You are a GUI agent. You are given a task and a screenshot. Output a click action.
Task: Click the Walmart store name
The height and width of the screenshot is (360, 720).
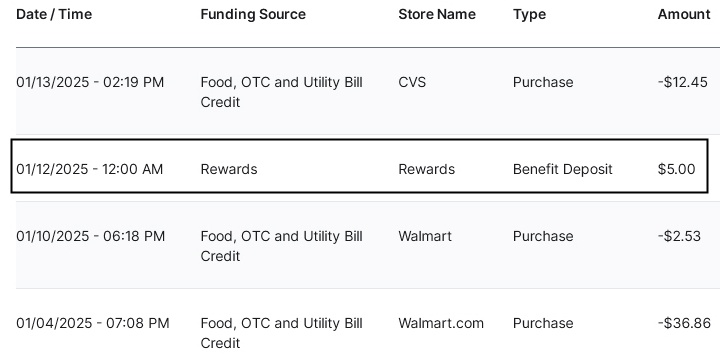coord(425,236)
